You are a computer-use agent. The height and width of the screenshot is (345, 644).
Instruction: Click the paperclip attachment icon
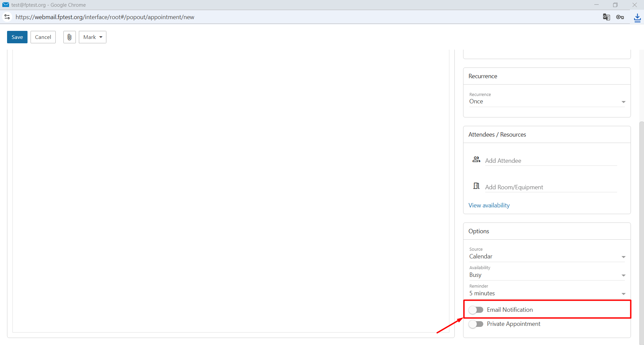point(69,37)
